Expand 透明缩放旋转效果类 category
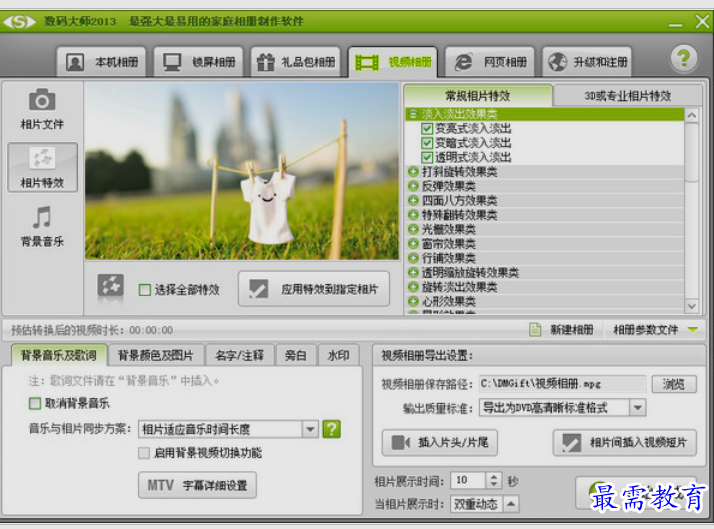 pyautogui.click(x=413, y=272)
